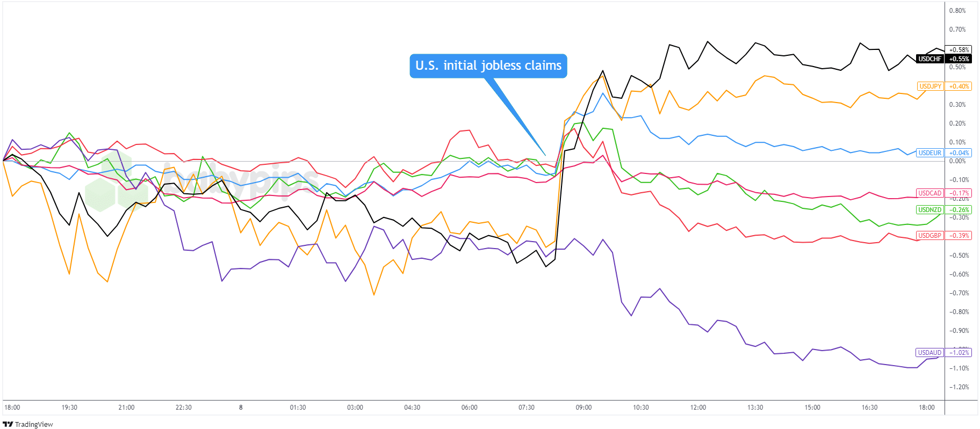The width and height of the screenshot is (980, 429).
Task: Click the USDGBP series label
Action: (929, 236)
